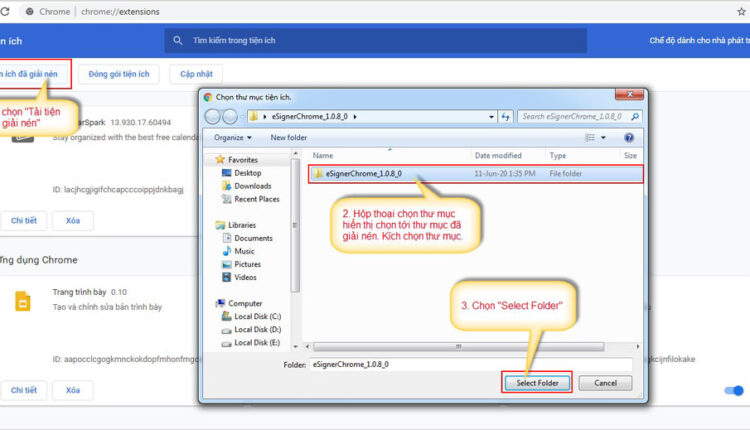Select Local Disk (D:) drive
This screenshot has height=430, width=750.
point(257,329)
